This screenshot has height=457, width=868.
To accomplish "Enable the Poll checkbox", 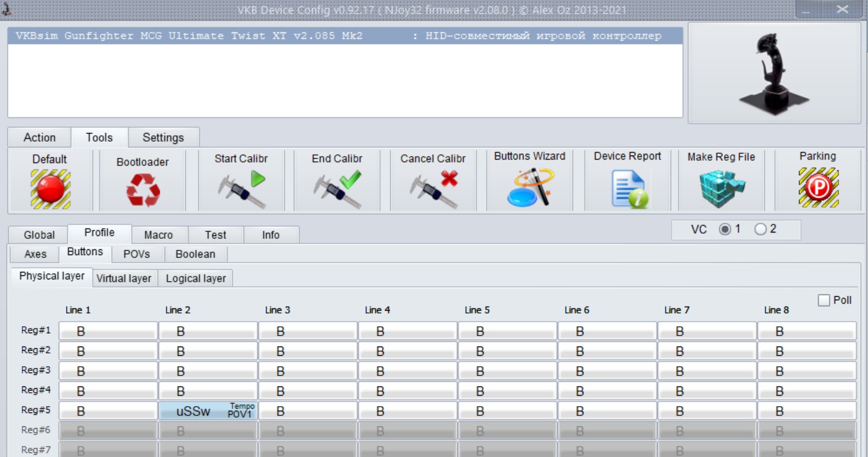I will point(824,300).
